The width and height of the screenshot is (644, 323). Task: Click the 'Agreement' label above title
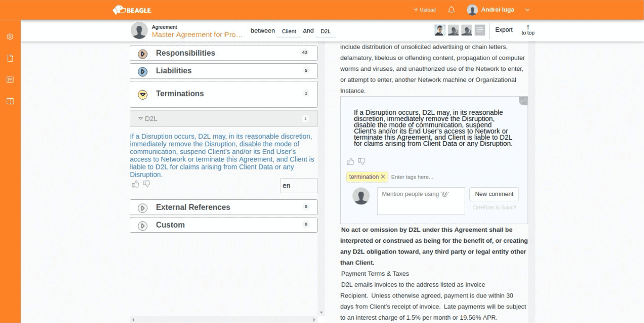point(164,27)
